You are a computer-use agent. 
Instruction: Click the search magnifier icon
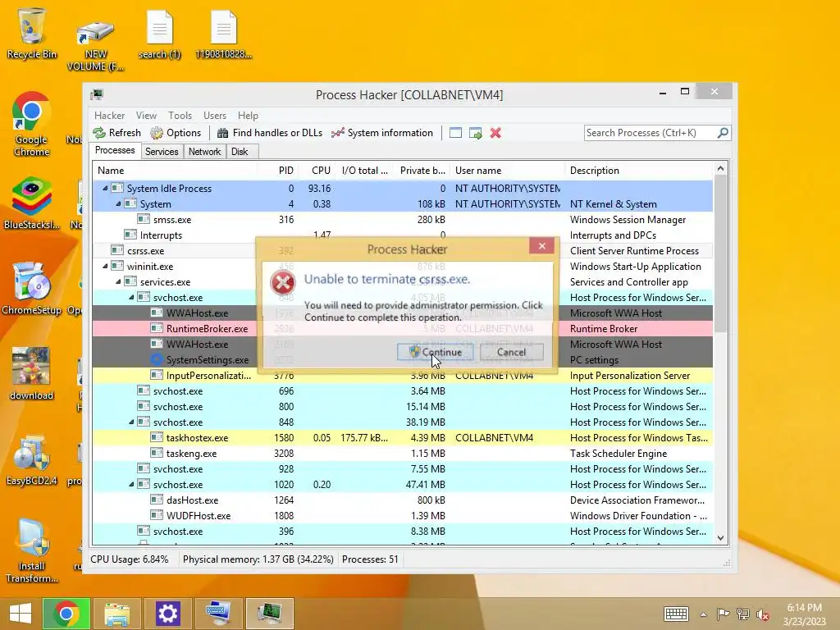[723, 132]
